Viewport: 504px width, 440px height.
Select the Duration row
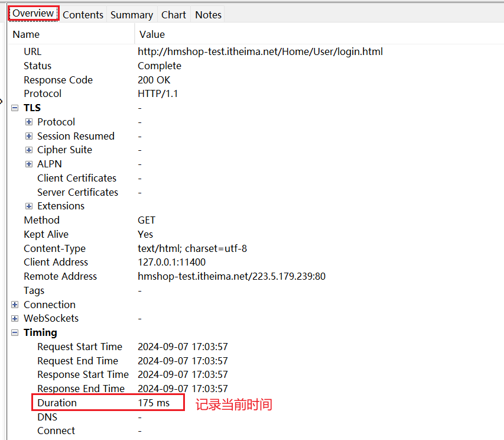[57, 403]
